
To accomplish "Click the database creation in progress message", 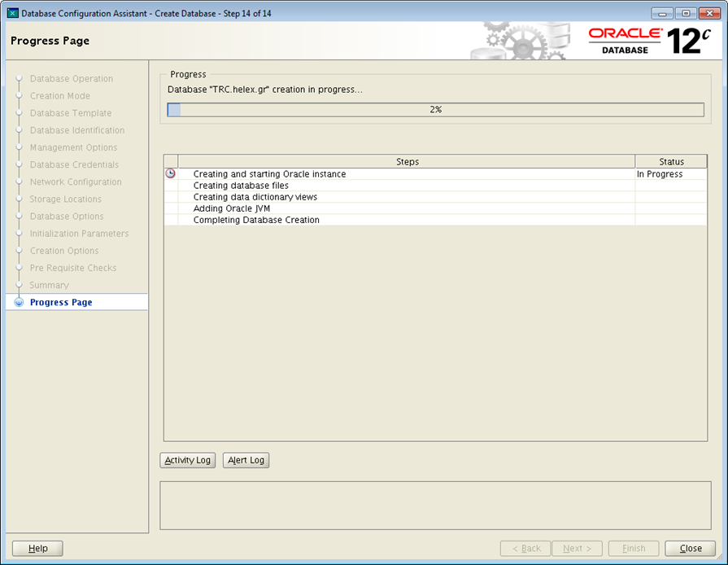I will [x=265, y=90].
